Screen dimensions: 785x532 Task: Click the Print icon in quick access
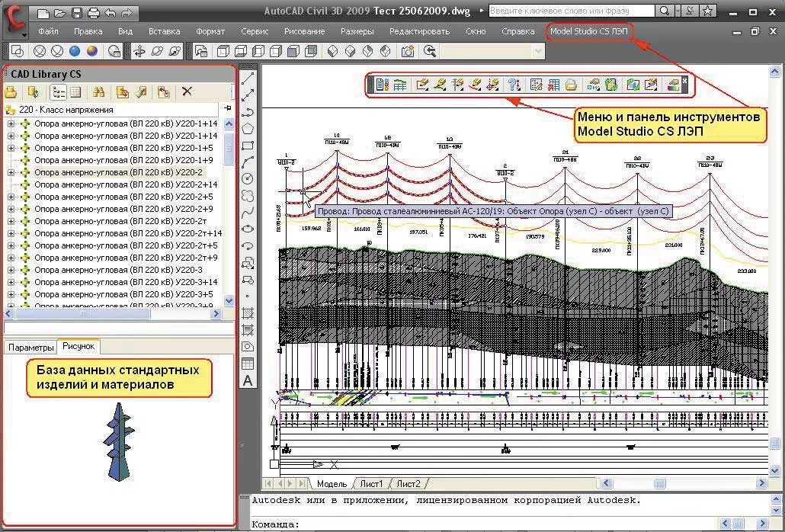pyautogui.click(x=94, y=12)
